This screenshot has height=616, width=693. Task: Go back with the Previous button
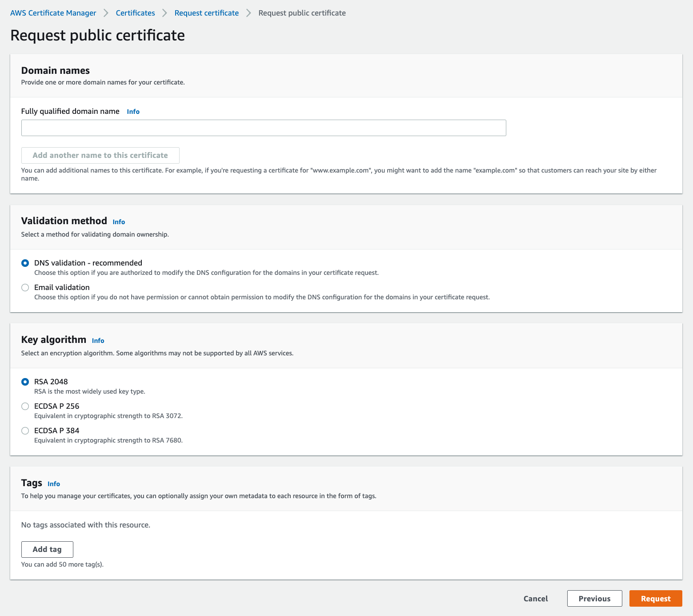(594, 599)
